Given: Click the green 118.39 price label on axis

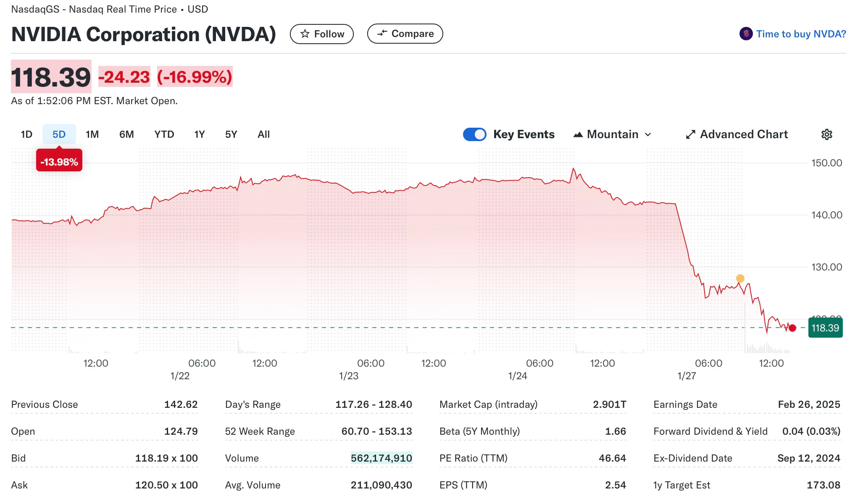Looking at the screenshot, I should click(x=825, y=328).
